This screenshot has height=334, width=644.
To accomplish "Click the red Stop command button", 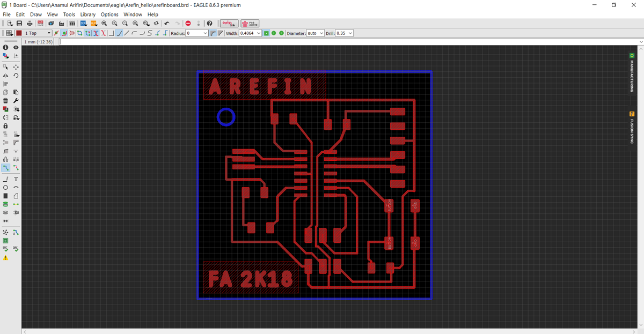I will (188, 24).
